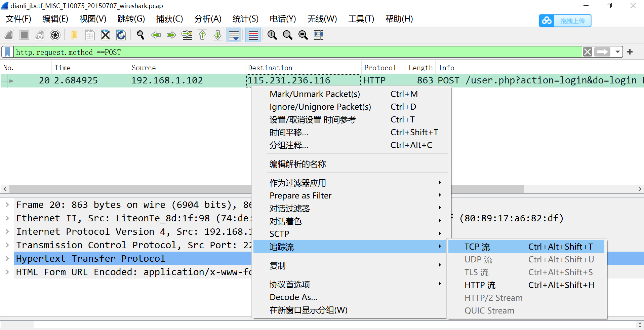The width and height of the screenshot is (644, 330).
Task: Click the 拖拽上传 upload button
Action: 565,21
